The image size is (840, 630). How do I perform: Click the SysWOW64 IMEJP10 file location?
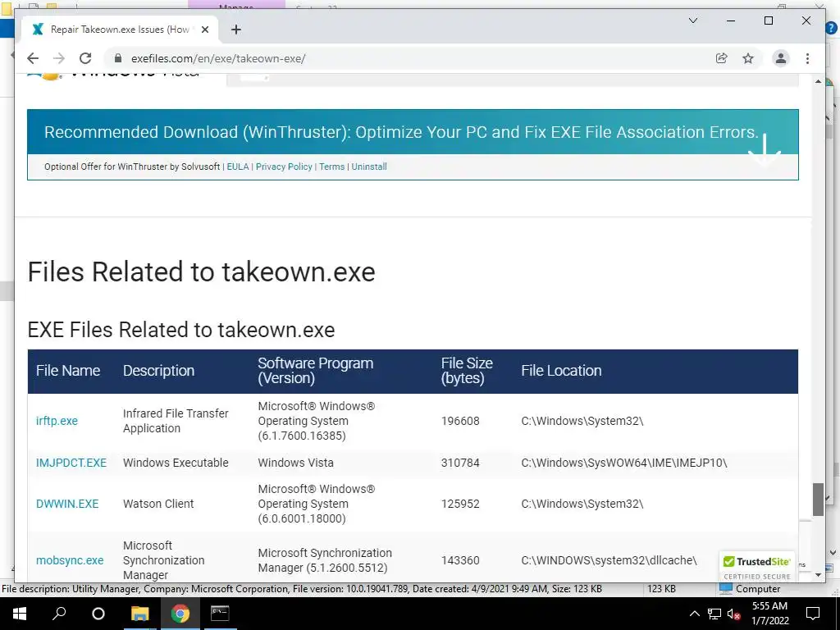click(624, 463)
